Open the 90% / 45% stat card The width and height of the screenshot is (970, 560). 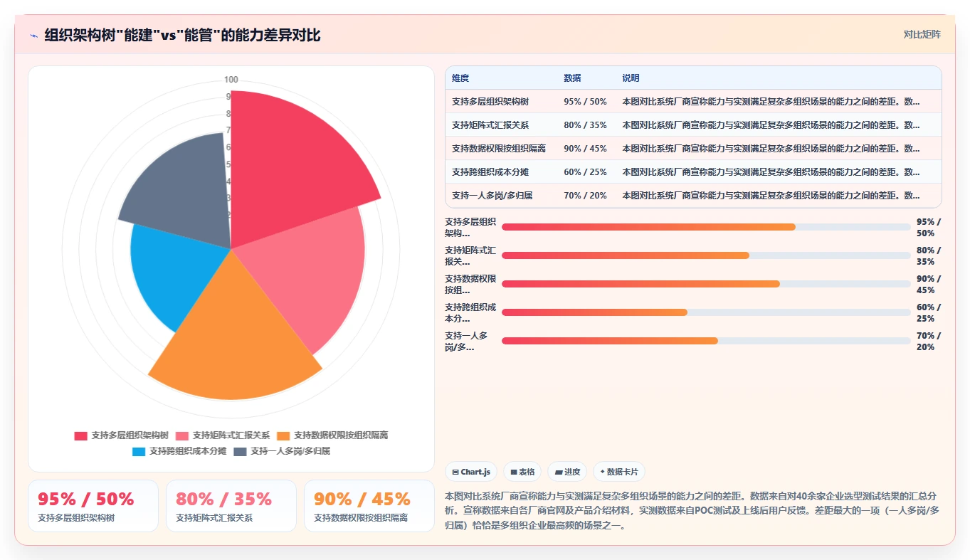369,506
